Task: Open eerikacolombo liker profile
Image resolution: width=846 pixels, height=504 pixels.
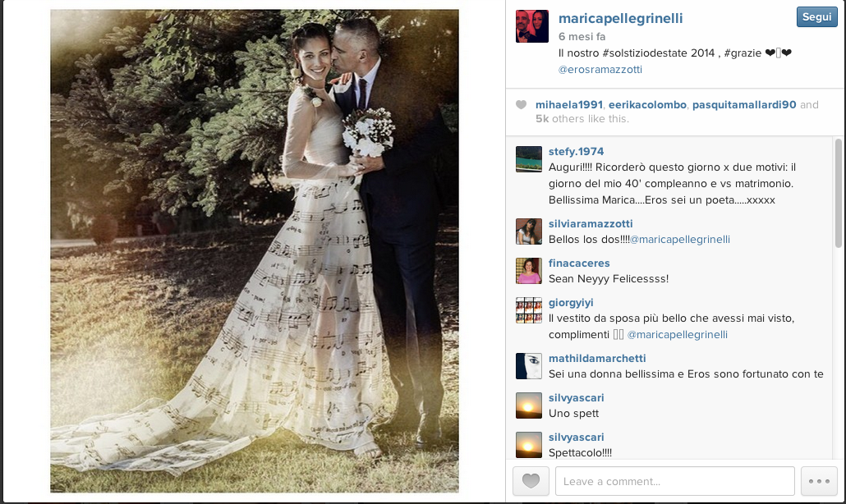Action: coord(647,104)
